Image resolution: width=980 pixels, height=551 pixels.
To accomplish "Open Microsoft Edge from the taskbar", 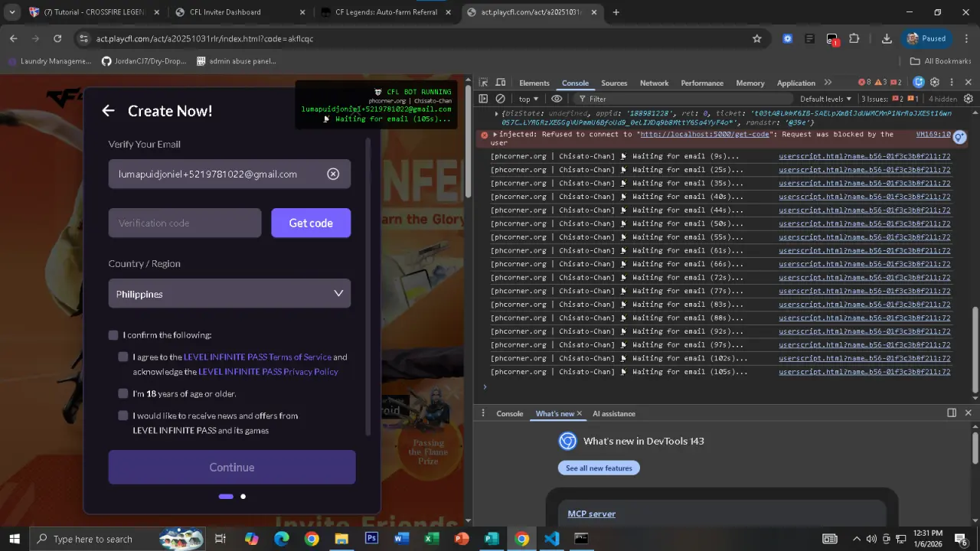I will tap(282, 539).
